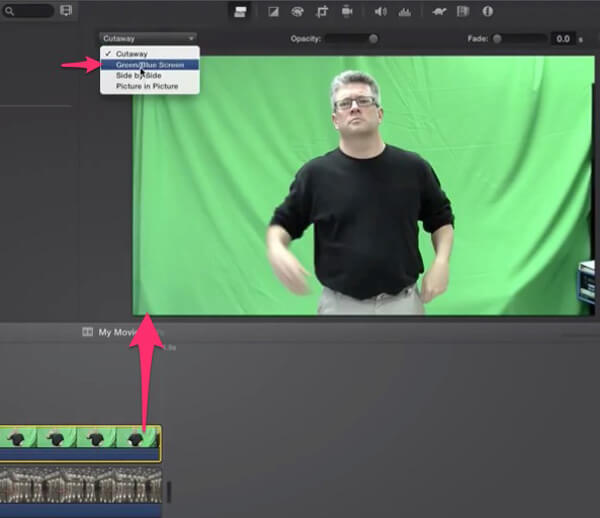Open the stabilization camera icon

coord(347,11)
